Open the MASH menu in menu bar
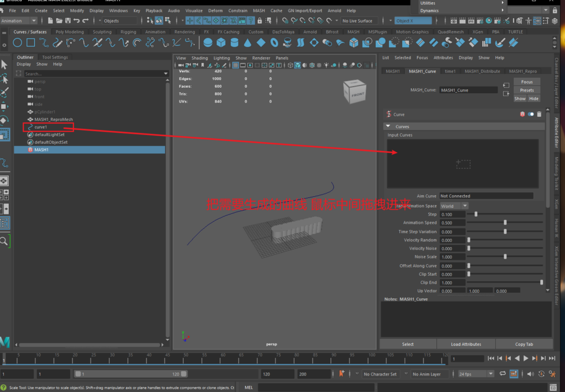The height and width of the screenshot is (392, 565). [x=259, y=10]
